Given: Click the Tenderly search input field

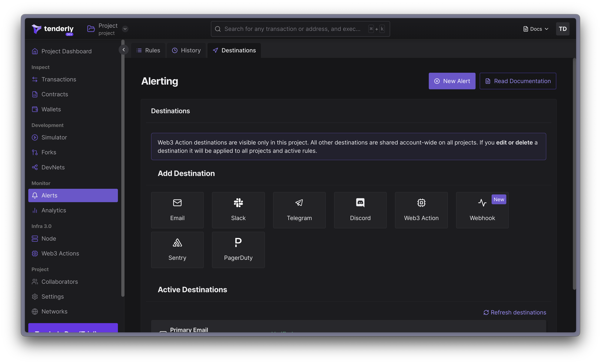Looking at the screenshot, I should click(300, 29).
